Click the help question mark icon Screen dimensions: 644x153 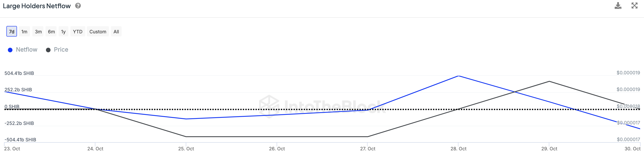(x=78, y=6)
